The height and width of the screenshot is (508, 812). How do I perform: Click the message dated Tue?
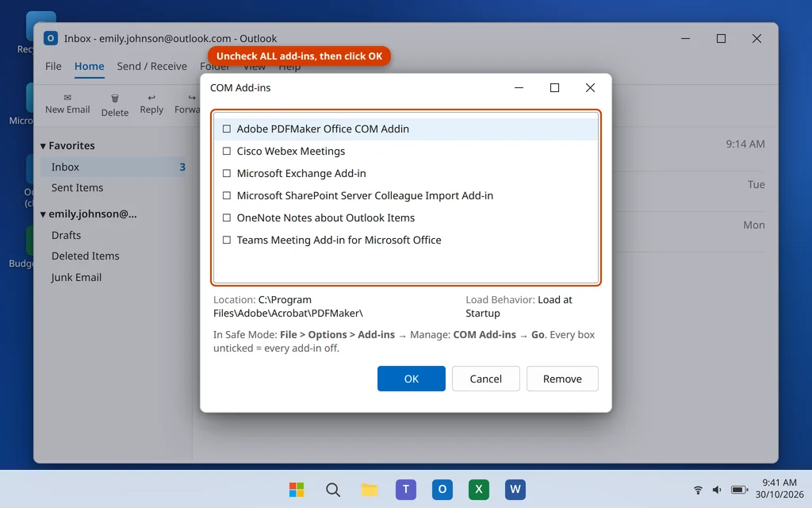point(756,184)
